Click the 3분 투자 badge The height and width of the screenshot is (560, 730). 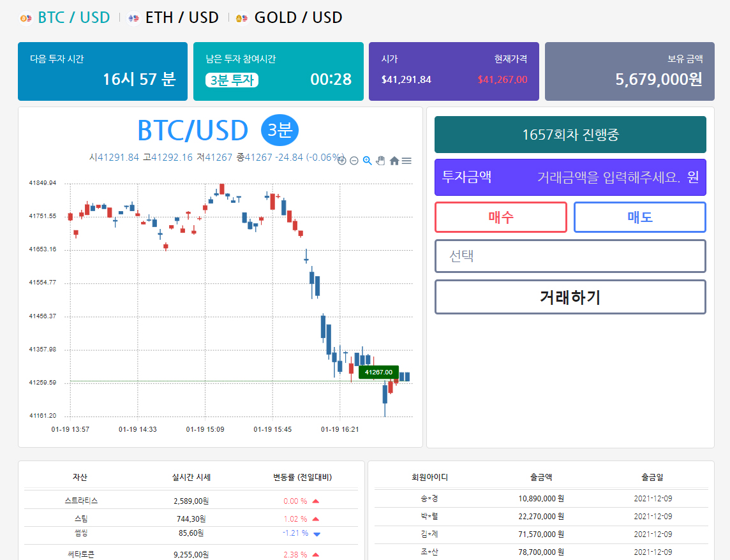pyautogui.click(x=232, y=80)
